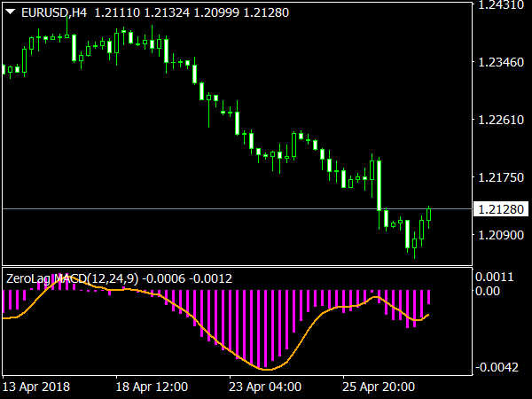Click the 0.00 indicator scale value
The height and width of the screenshot is (399, 532).
click(488, 291)
